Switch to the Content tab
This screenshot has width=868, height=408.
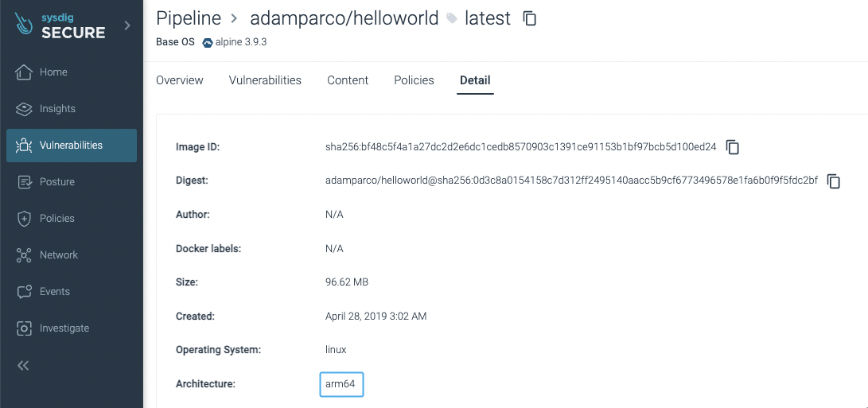tap(348, 80)
